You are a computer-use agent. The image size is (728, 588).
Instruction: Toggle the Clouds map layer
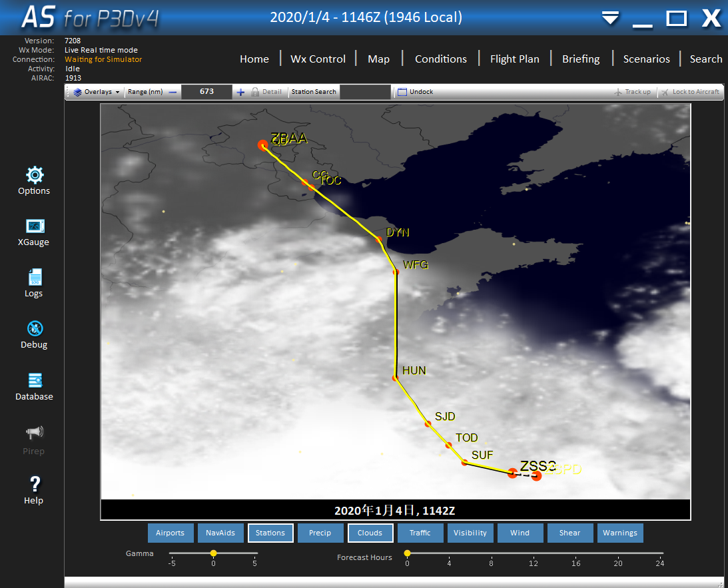(x=370, y=533)
